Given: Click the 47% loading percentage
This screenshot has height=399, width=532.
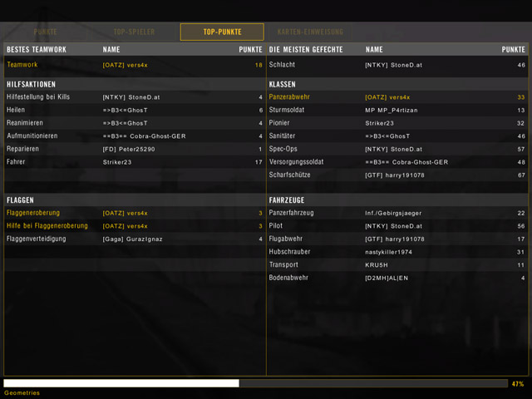Looking at the screenshot, I should click(x=517, y=384).
